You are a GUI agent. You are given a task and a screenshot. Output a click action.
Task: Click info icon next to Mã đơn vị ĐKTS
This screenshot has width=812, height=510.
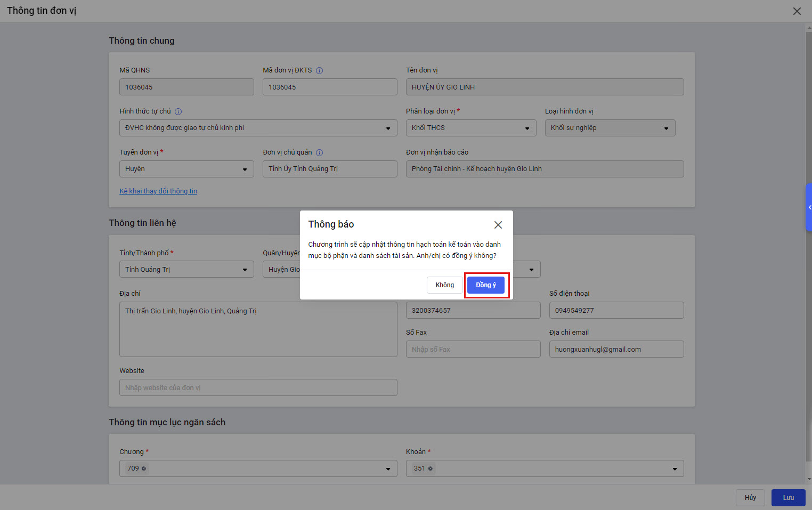[x=319, y=70]
